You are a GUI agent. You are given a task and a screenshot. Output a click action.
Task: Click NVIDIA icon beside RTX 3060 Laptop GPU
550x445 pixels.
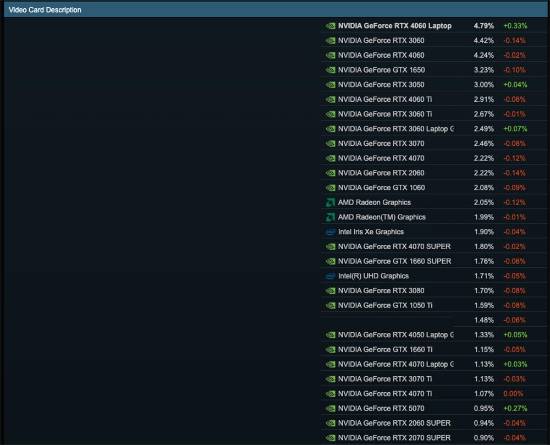point(330,129)
